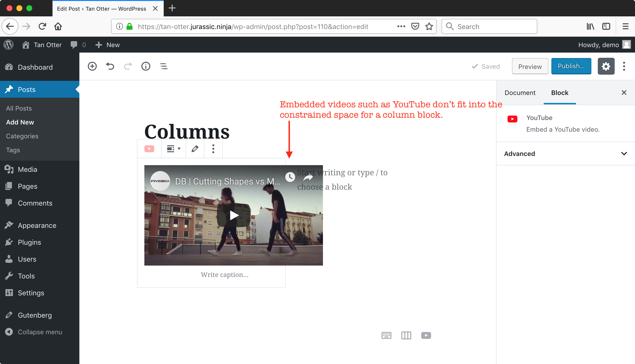Open Categories submenu item

click(x=22, y=136)
